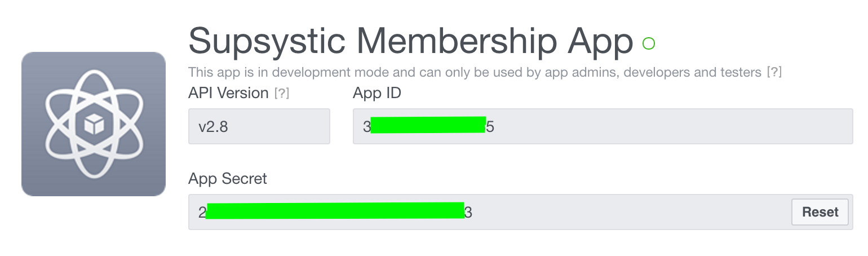Viewport: 868px width, 256px height.
Task: Click the trailing digit 5 of App ID
Action: pos(490,127)
